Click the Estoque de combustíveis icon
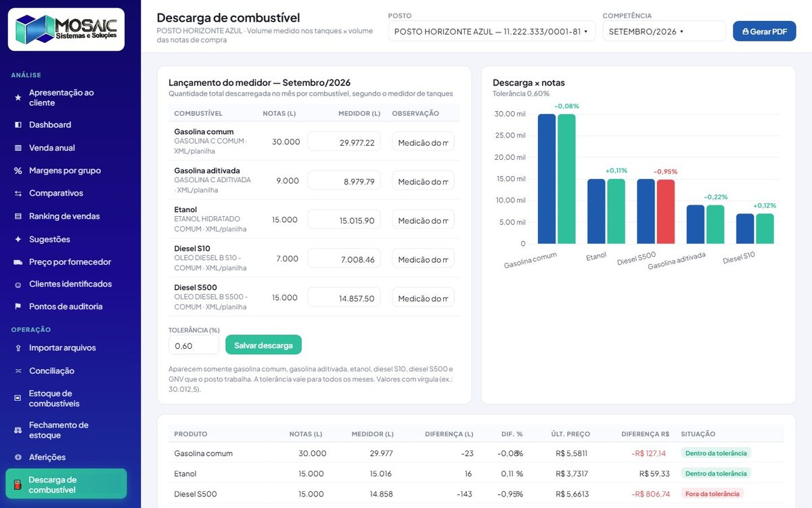The height and width of the screenshot is (508, 812). coord(18,398)
